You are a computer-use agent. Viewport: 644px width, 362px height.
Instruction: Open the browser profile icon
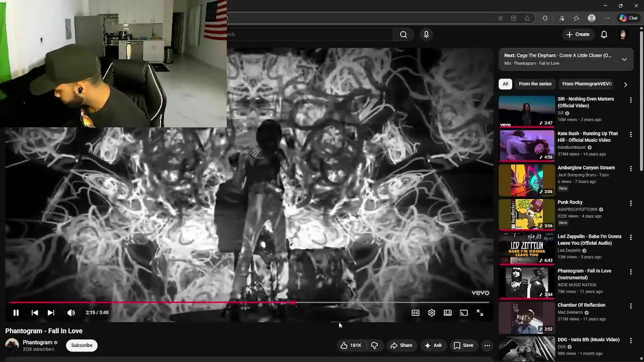pos(592,18)
